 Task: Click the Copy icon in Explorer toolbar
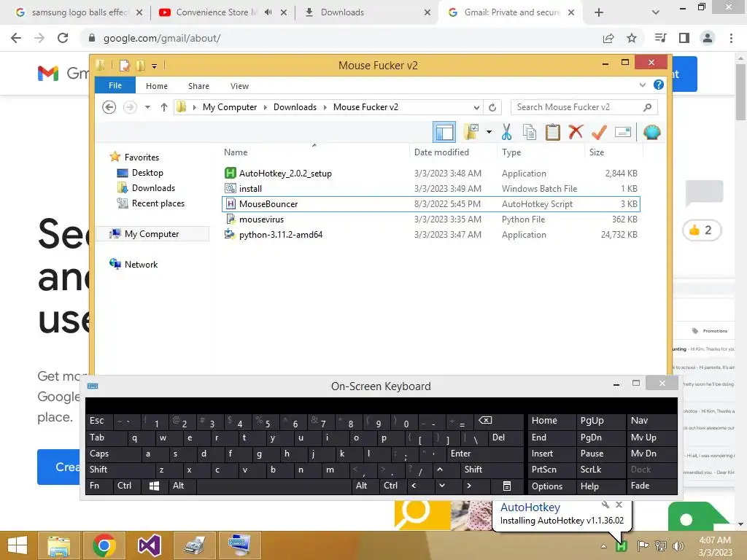coord(530,133)
